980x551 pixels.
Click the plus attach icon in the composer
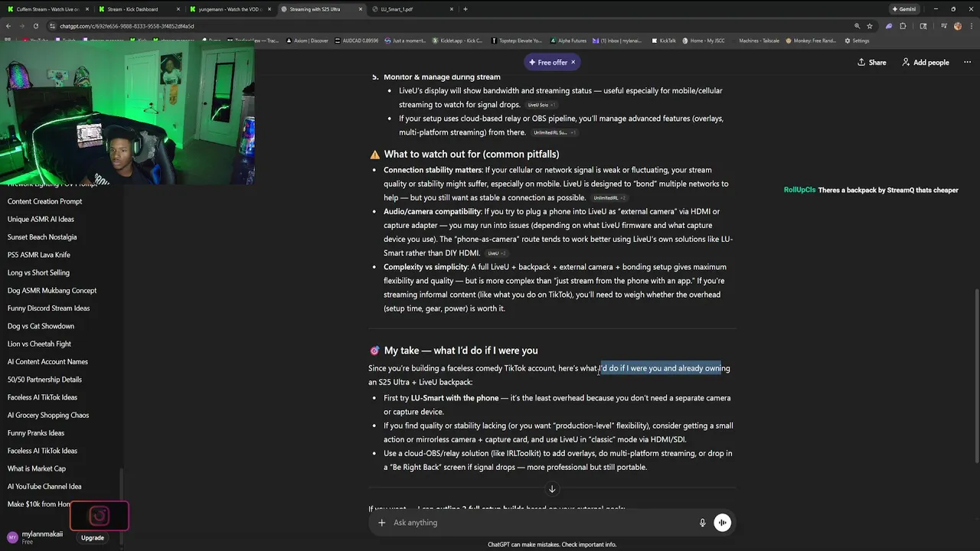click(x=381, y=523)
